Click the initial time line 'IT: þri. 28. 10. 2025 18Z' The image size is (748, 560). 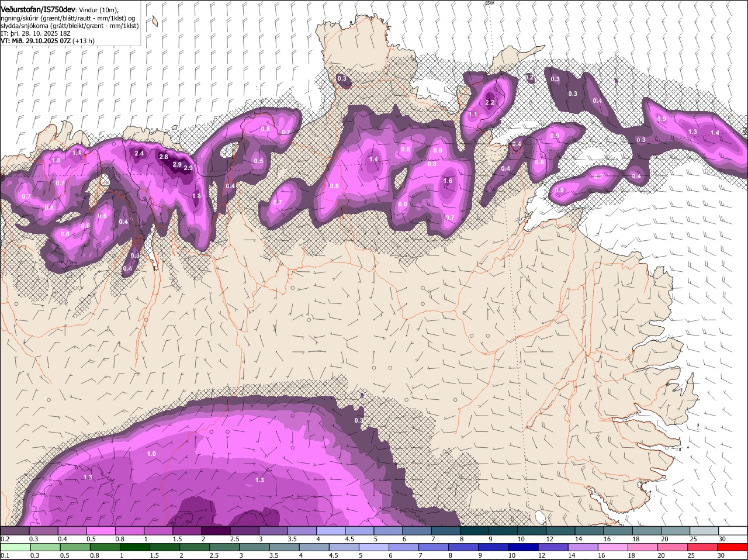[x=36, y=33]
